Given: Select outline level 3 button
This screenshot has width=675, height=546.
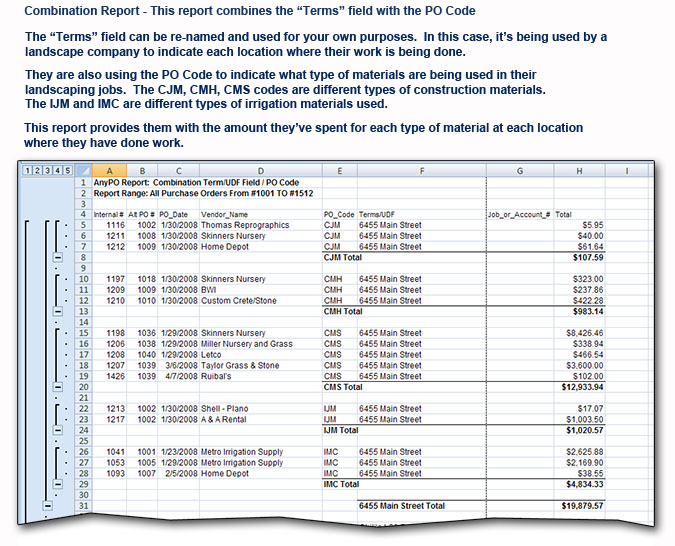Looking at the screenshot, I should [x=47, y=171].
